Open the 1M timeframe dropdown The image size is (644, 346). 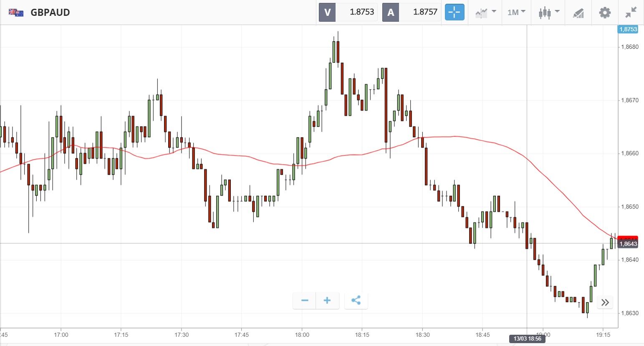516,13
